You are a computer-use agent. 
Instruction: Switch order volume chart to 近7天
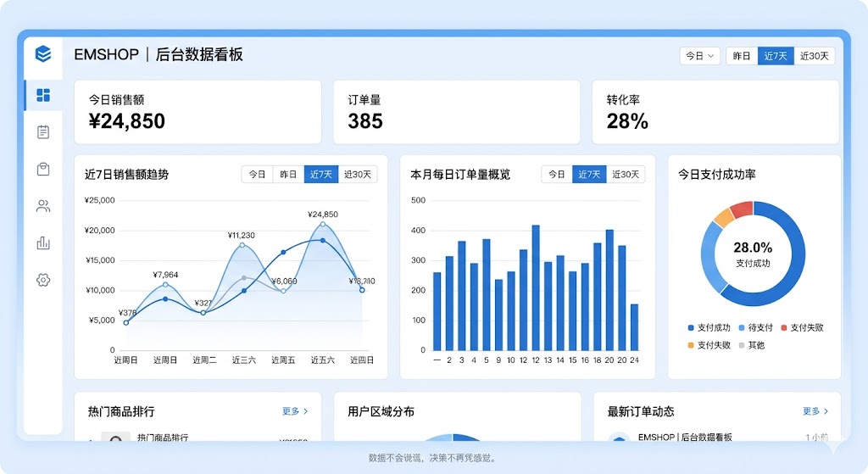[x=589, y=175]
